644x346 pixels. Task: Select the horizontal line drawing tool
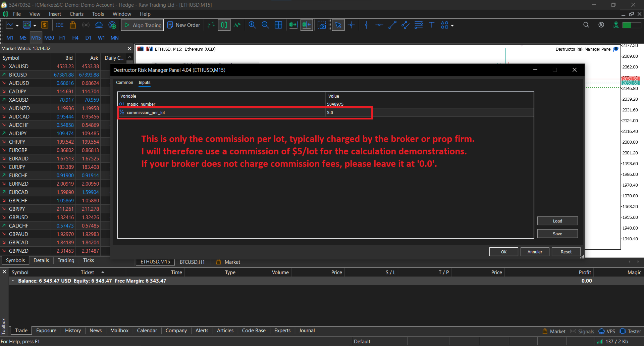click(379, 25)
